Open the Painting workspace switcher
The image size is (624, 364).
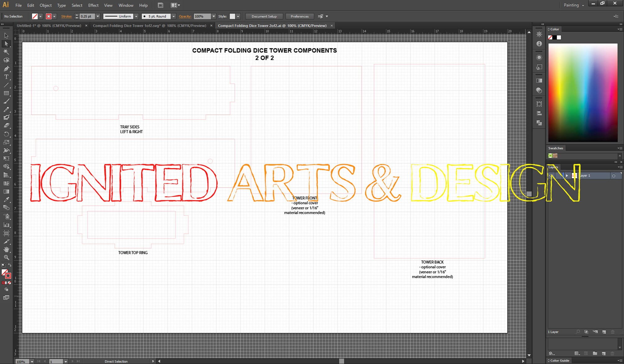click(574, 5)
